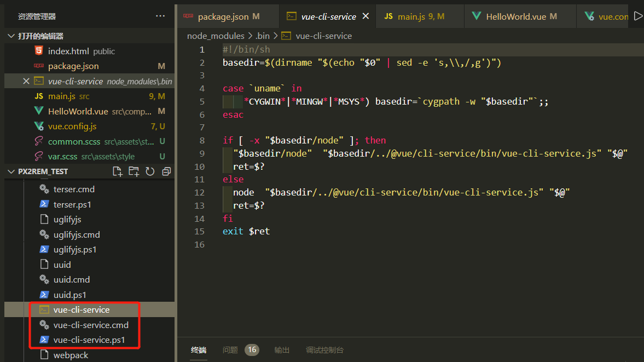
Task: Refresh the explorer file tree
Action: (150, 171)
